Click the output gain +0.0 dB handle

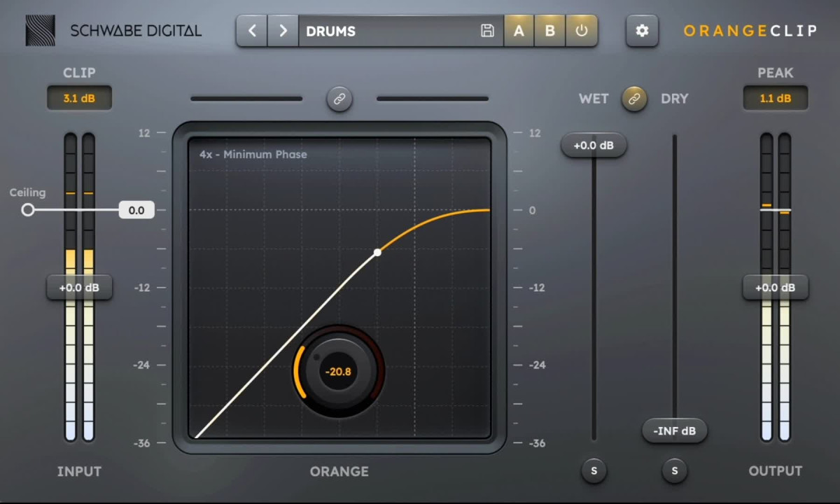[776, 287]
